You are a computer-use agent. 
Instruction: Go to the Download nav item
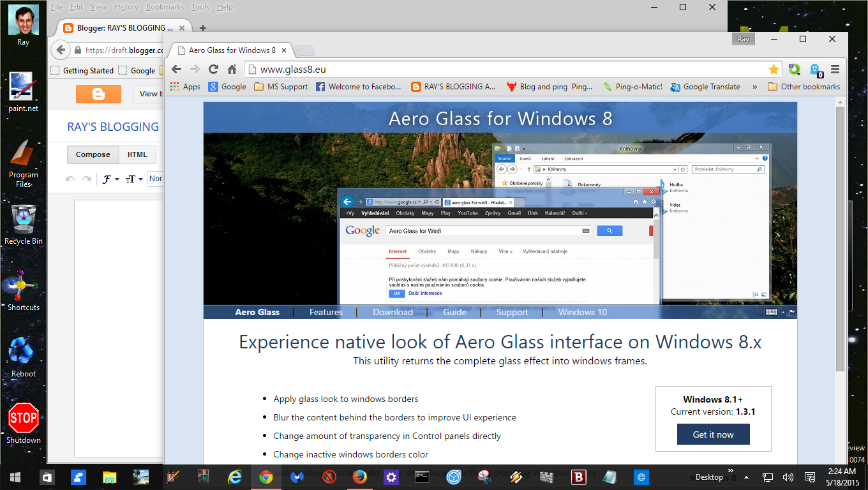393,312
